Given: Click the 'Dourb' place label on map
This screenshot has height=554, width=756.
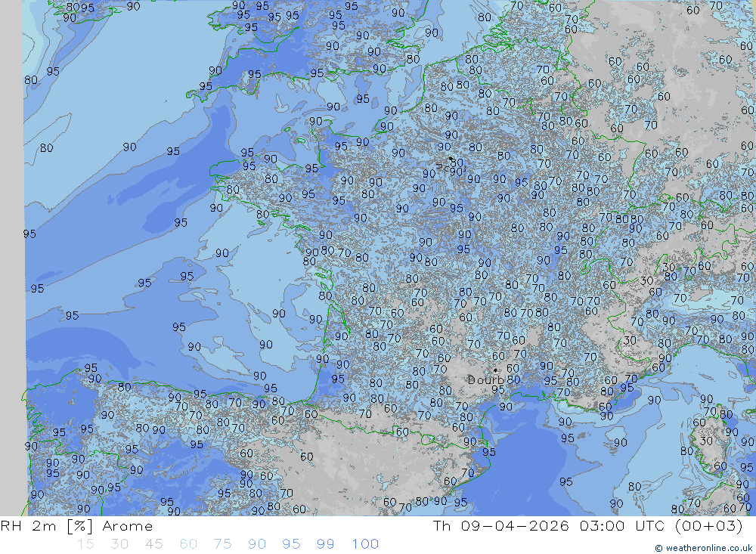Looking at the screenshot, I should coord(486,380).
